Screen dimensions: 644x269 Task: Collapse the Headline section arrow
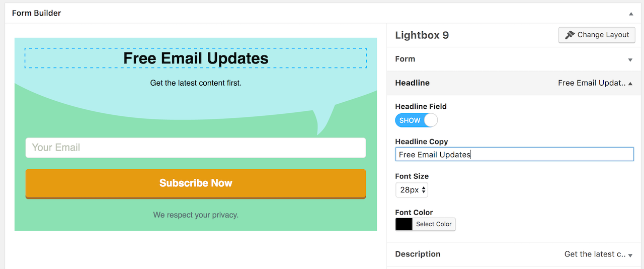pyautogui.click(x=630, y=83)
